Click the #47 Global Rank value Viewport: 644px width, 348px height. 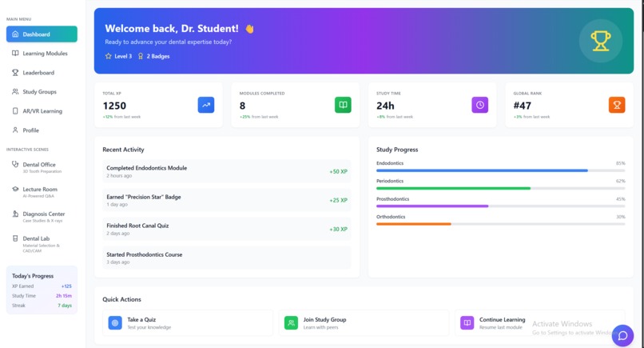point(522,106)
